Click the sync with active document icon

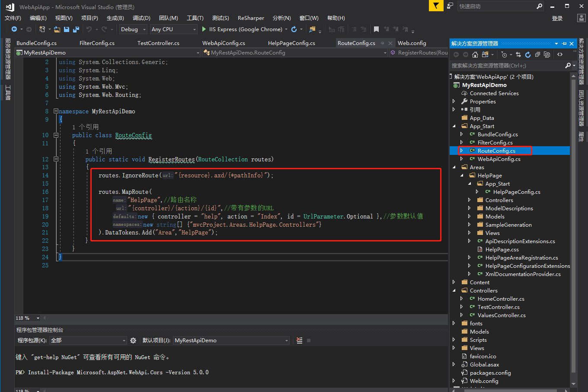pos(518,55)
